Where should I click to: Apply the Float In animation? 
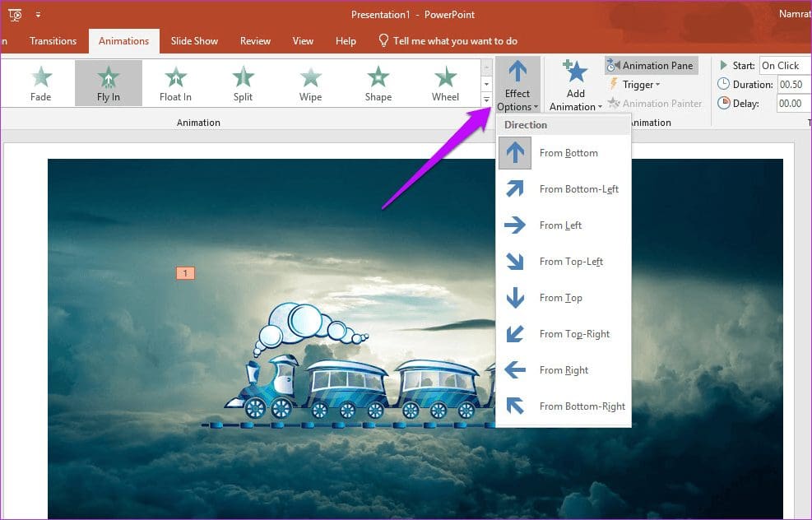pyautogui.click(x=175, y=82)
